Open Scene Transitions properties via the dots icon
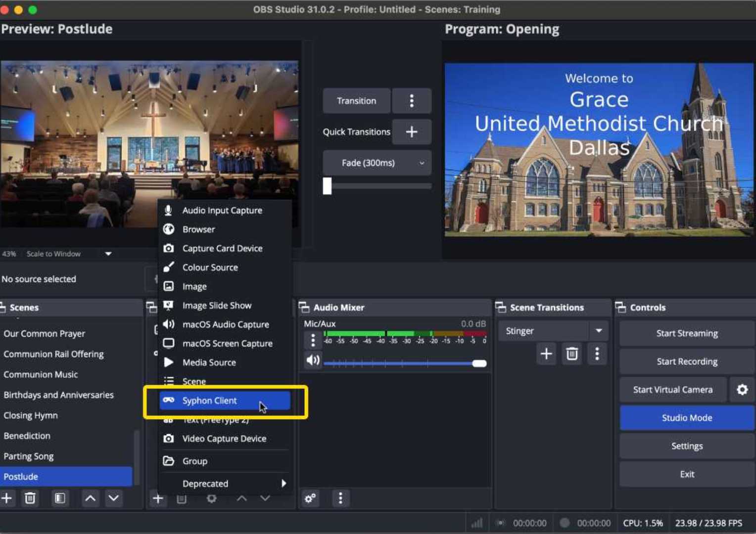The width and height of the screenshot is (756, 534). tap(598, 354)
